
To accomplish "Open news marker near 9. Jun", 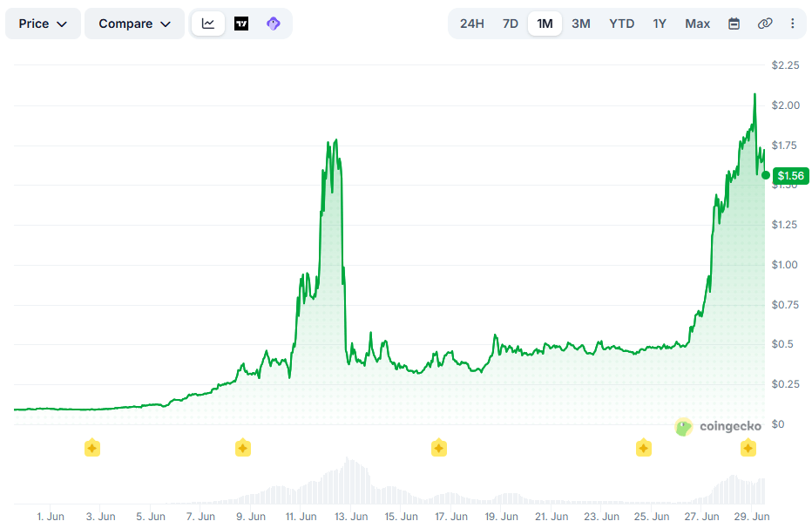I will point(243,448).
